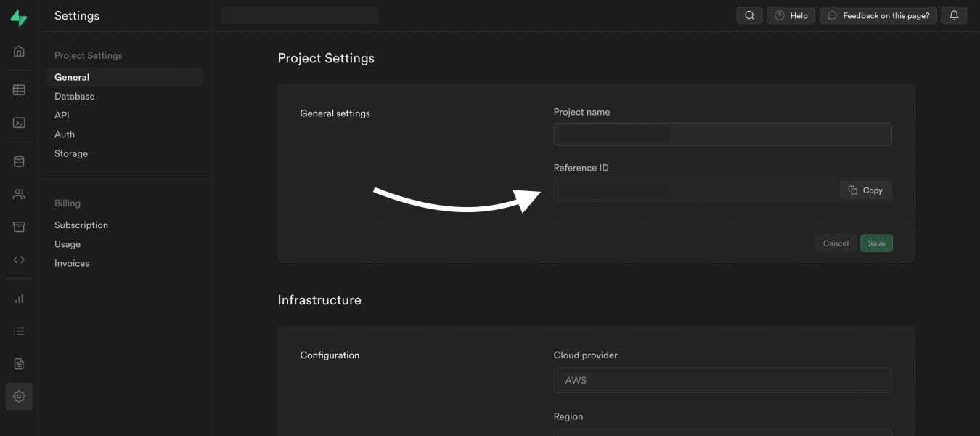Click the notifications bell icon
This screenshot has width=980, height=436.
954,15
